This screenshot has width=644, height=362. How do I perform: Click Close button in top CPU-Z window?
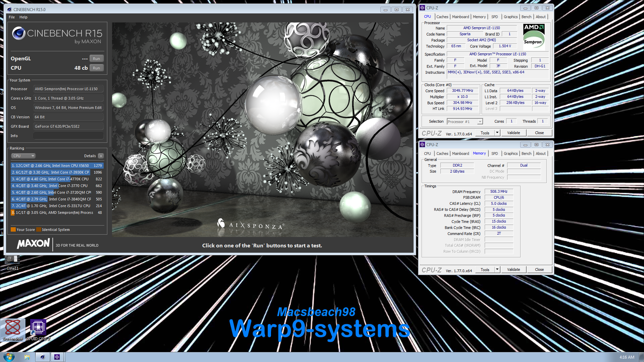click(539, 133)
